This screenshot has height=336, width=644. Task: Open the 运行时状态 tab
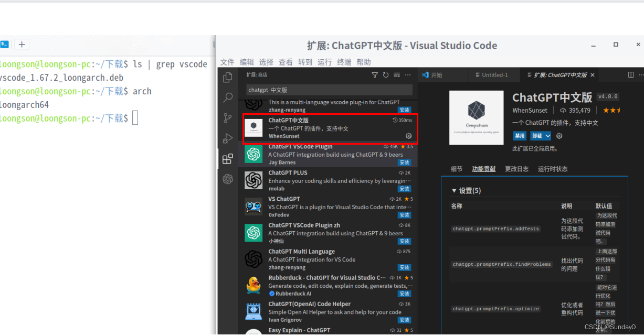pos(553,169)
